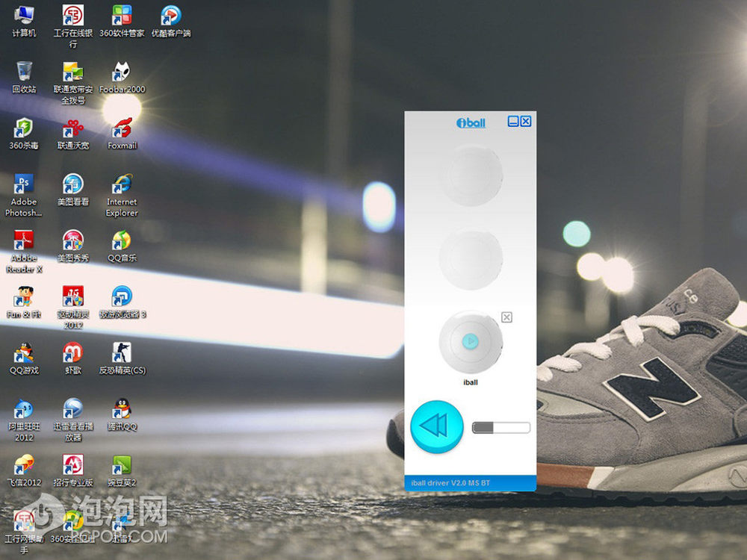Launch 豌豆荚2 shortcut

point(122,470)
